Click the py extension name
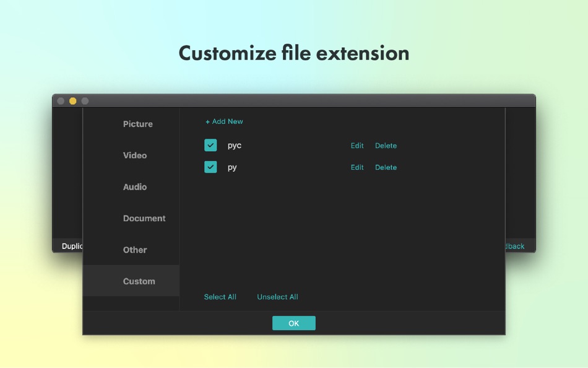 [232, 167]
